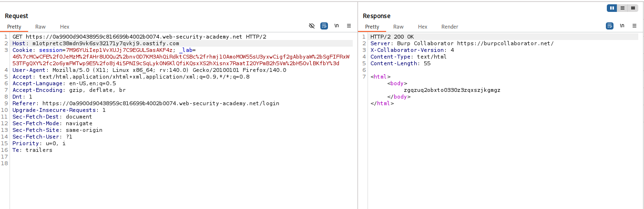This screenshot has height=209, width=644.
Task: Switch to Hex tab in Request
Action: click(64, 27)
